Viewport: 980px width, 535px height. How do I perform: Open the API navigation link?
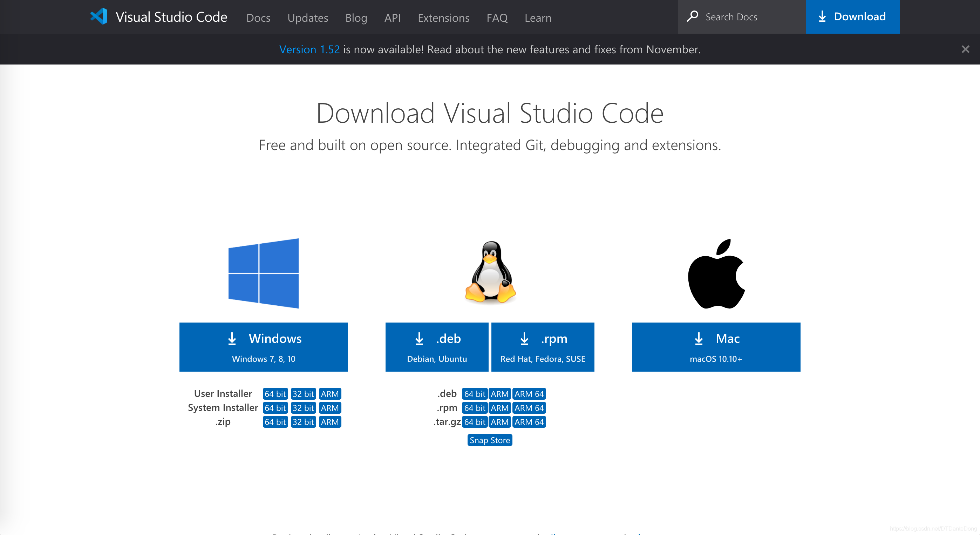[x=392, y=18]
